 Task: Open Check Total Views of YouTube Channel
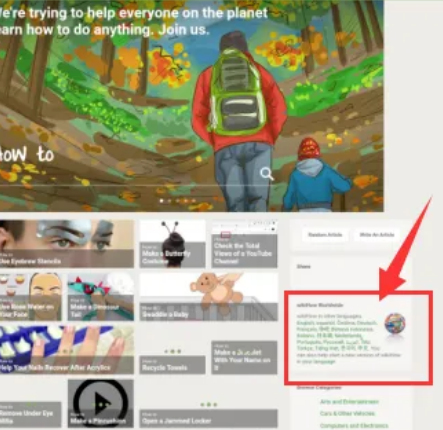pos(244,244)
